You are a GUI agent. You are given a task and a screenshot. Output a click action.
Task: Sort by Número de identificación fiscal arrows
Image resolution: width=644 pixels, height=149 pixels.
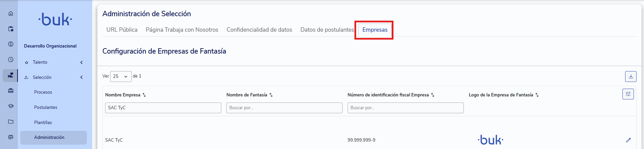point(432,95)
